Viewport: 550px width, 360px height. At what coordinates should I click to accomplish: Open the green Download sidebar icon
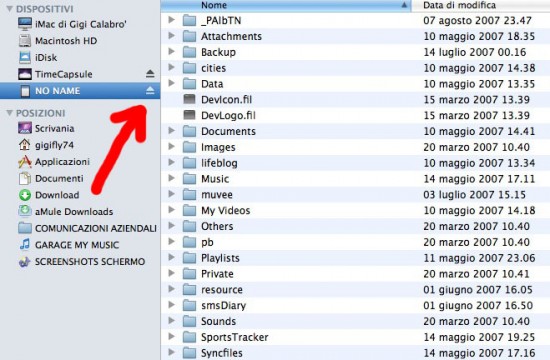pos(25,195)
